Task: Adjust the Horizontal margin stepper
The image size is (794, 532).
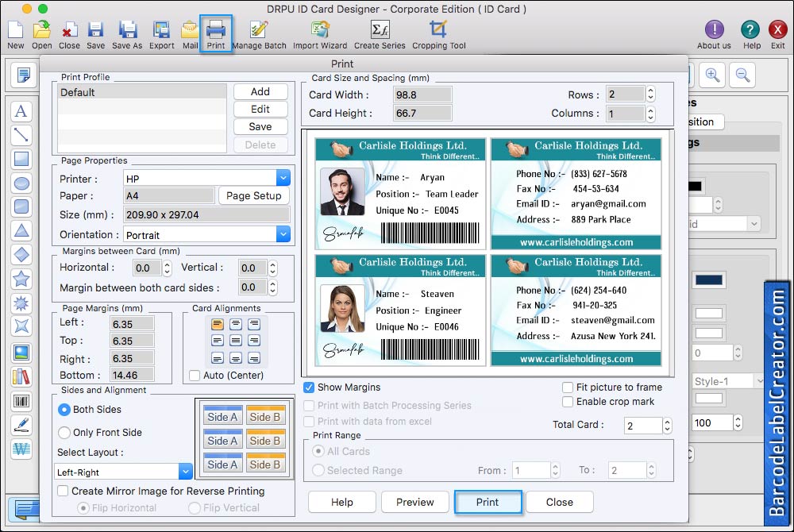Action: (x=167, y=268)
